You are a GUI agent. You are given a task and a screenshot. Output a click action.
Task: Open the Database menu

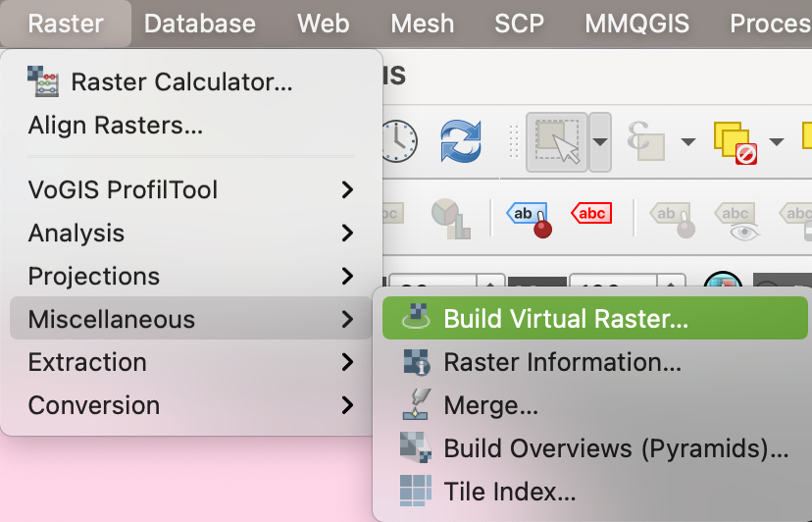pos(199,24)
